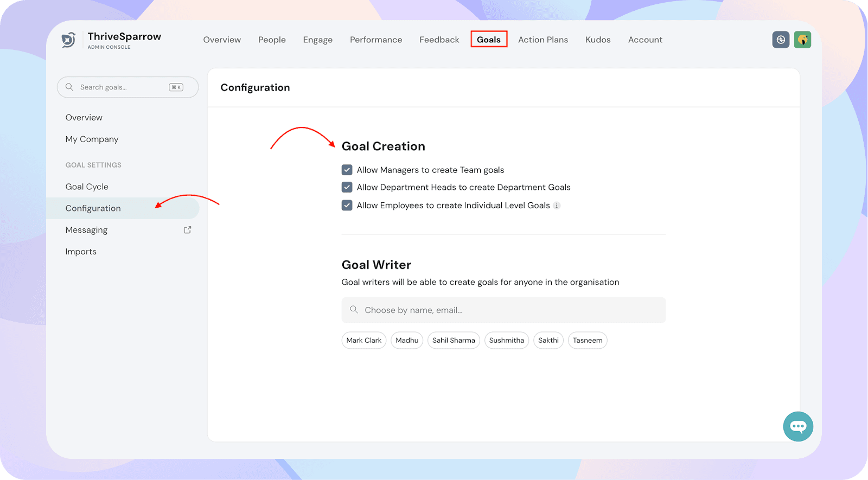Go to the People tab
Image resolution: width=868 pixels, height=480 pixels.
272,40
